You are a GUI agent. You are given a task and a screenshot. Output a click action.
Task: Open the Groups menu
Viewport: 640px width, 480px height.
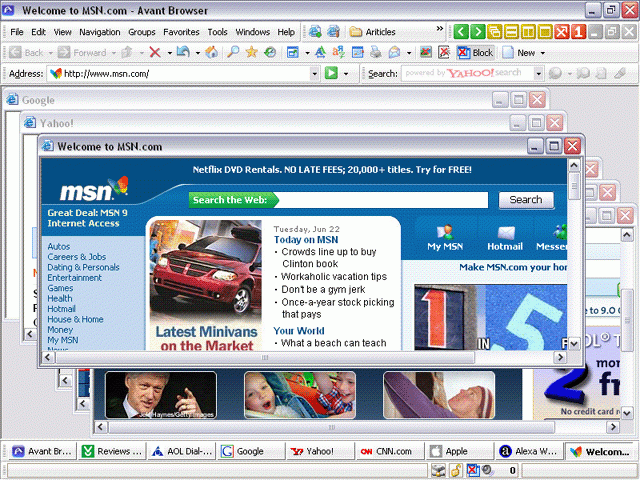(141, 32)
